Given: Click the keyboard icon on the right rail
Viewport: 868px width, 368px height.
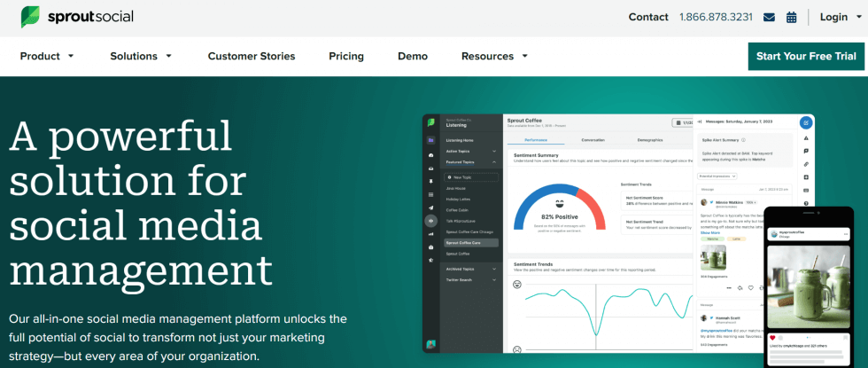Looking at the screenshot, I should point(806,190).
